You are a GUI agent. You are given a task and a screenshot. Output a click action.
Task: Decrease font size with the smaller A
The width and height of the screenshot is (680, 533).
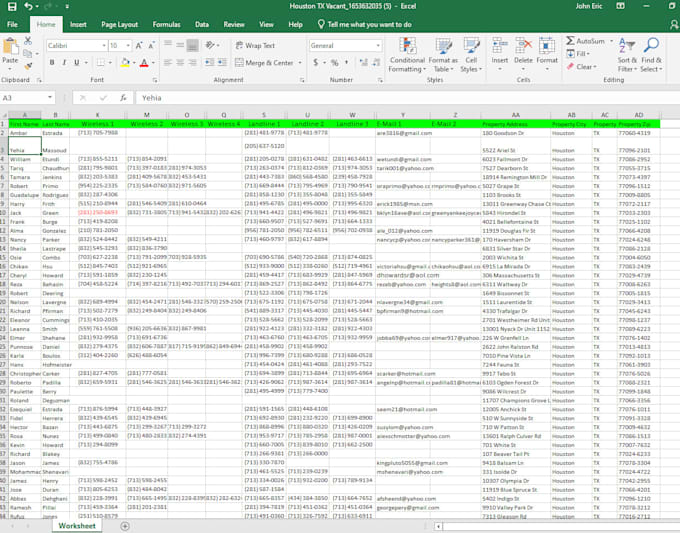click(x=151, y=46)
